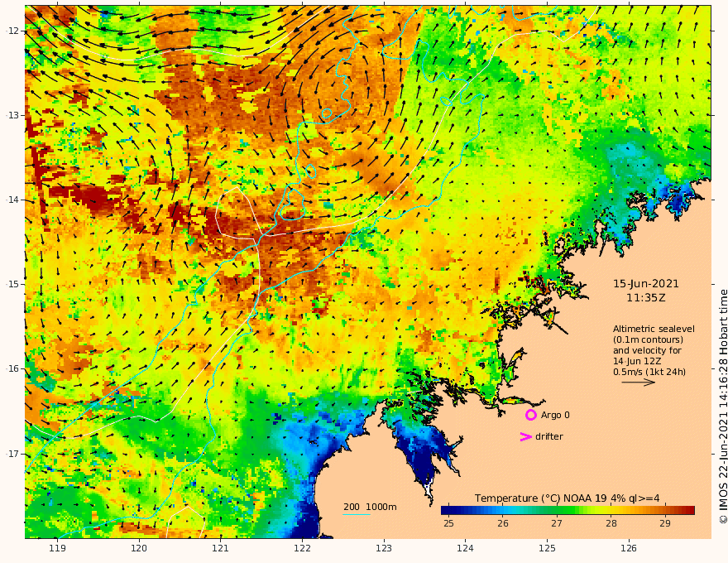Click latitude axis label '-13'
This screenshot has width=728, height=563.
click(12, 115)
